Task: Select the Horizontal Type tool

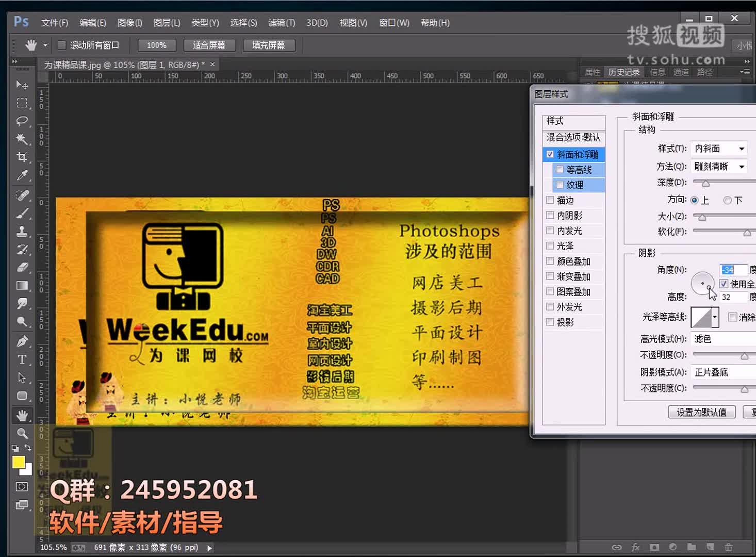Action: click(22, 359)
